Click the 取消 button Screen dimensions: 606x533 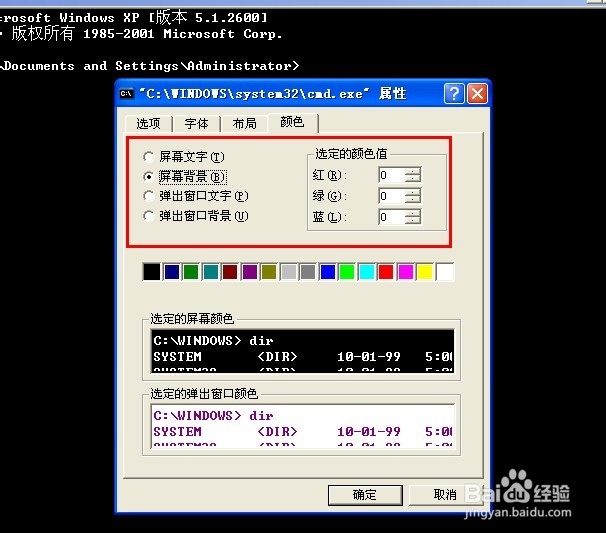444,495
